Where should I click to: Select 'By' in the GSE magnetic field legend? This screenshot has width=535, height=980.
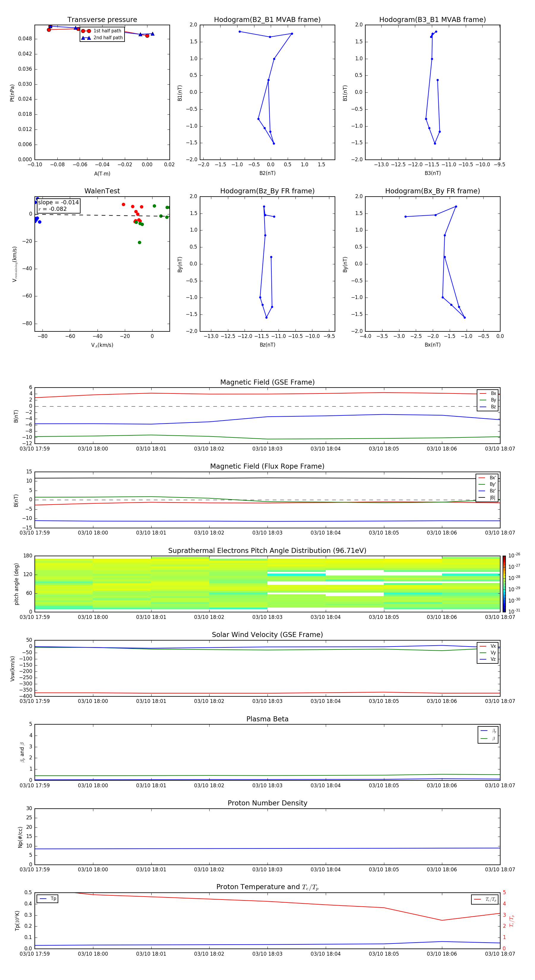click(488, 400)
